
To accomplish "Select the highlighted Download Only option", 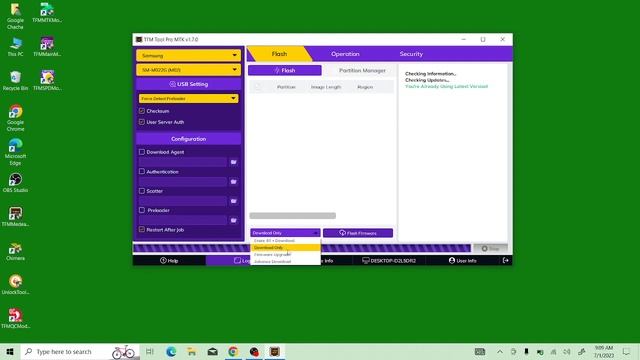I will (x=285, y=247).
